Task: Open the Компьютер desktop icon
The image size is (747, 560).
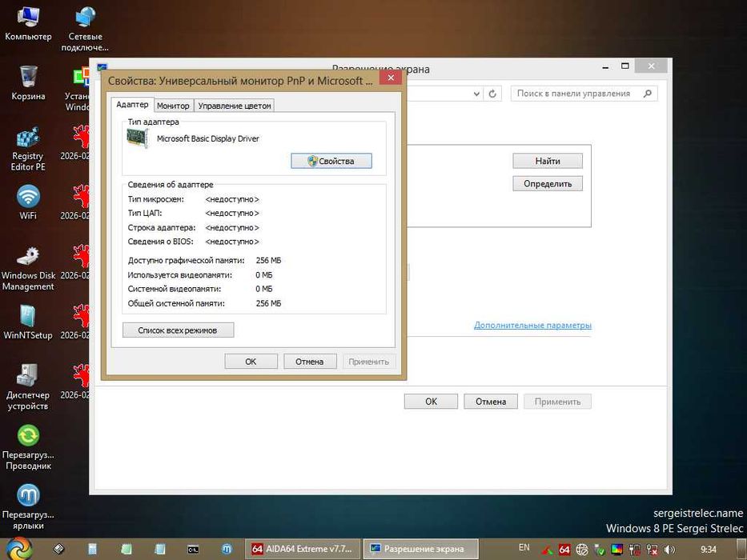Action: (x=28, y=23)
